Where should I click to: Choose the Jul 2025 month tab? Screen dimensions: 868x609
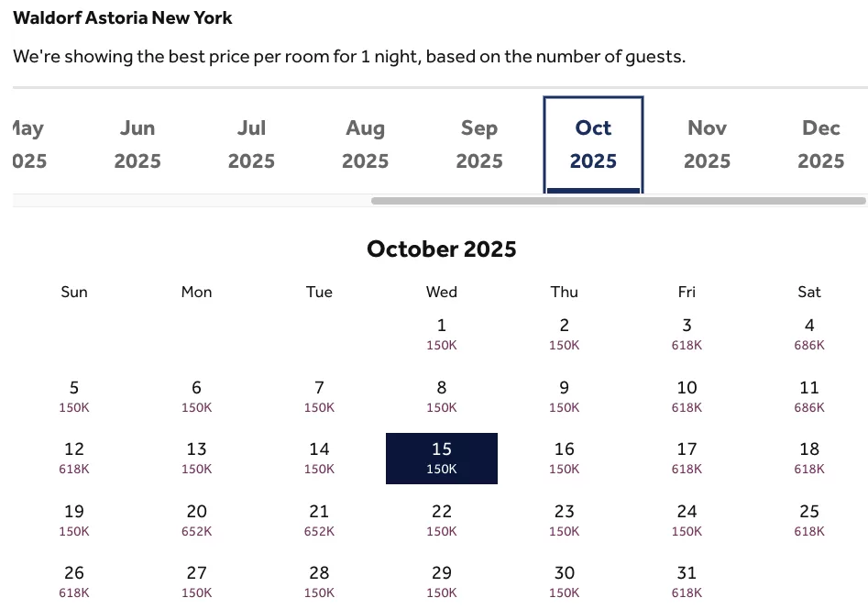[x=251, y=145]
